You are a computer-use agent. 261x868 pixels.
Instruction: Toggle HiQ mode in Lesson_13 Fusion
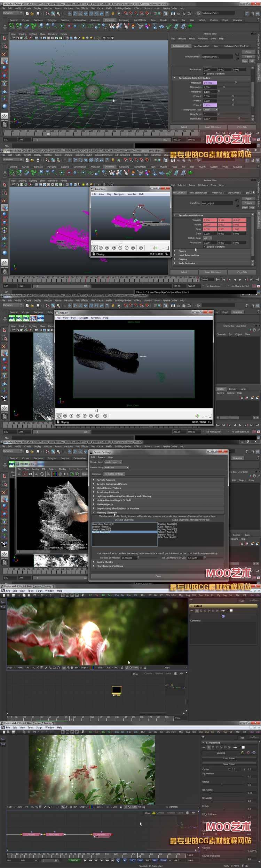132,860
